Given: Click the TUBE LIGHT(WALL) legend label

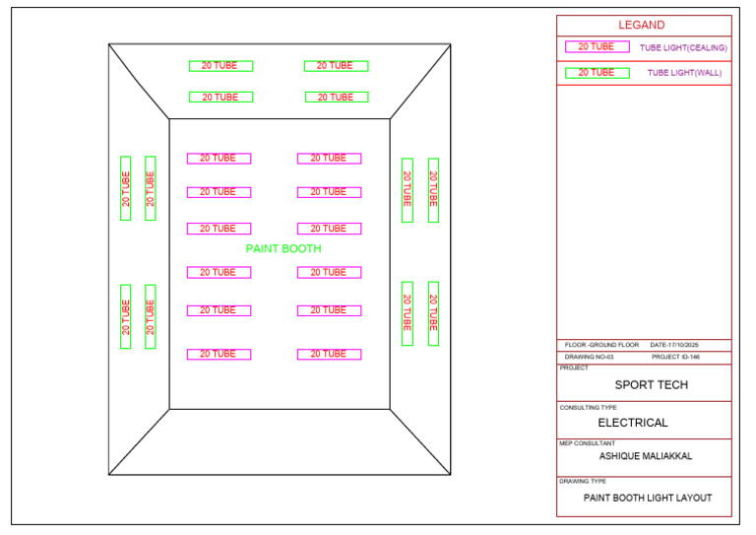Looking at the screenshot, I should (684, 73).
